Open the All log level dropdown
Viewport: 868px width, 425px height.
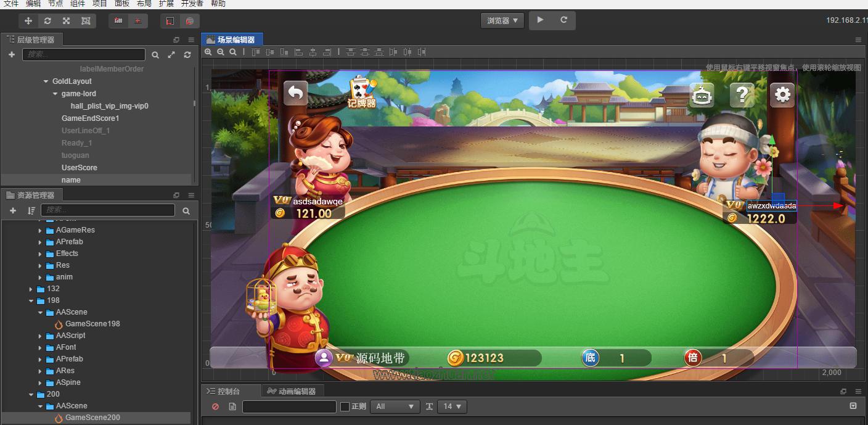(395, 406)
